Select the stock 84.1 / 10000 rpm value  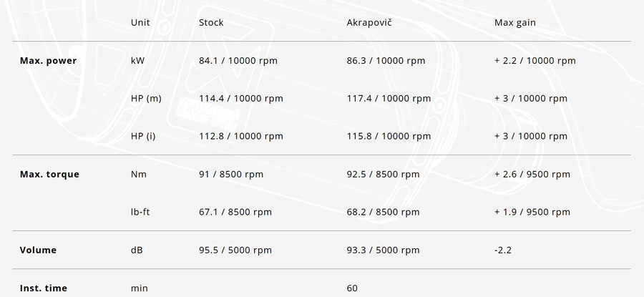(238, 61)
